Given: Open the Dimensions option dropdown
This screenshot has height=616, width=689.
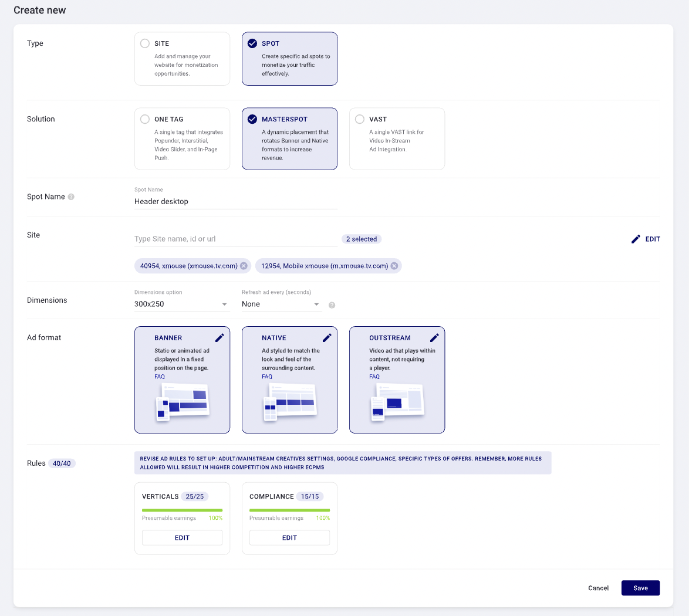Looking at the screenshot, I should coord(181,304).
